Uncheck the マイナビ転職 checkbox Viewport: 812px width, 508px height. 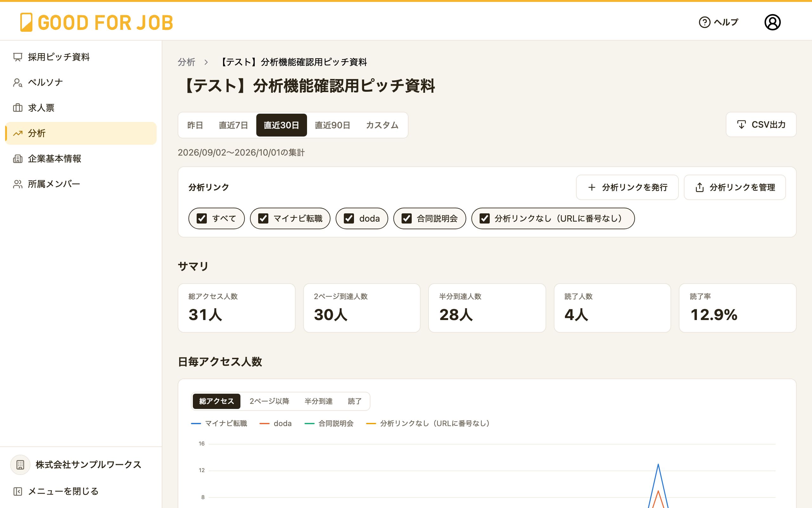(x=263, y=218)
